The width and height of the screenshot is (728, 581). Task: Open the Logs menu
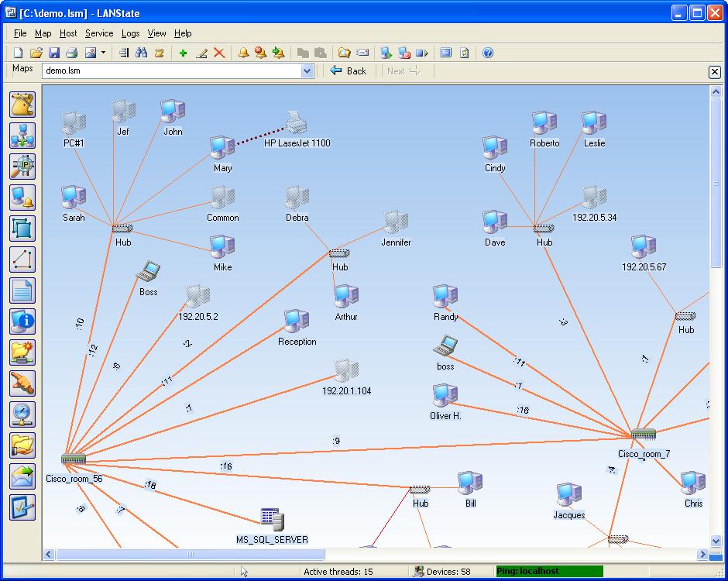[130, 33]
